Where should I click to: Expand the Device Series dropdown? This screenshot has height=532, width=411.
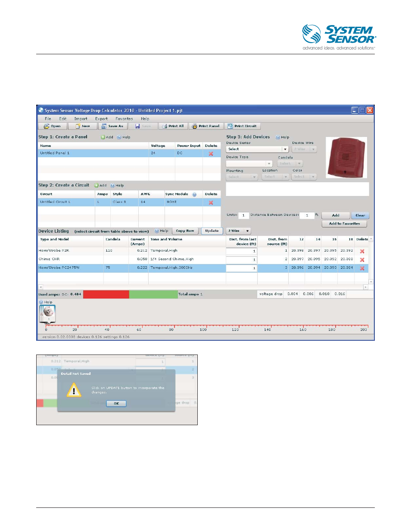[x=285, y=149]
